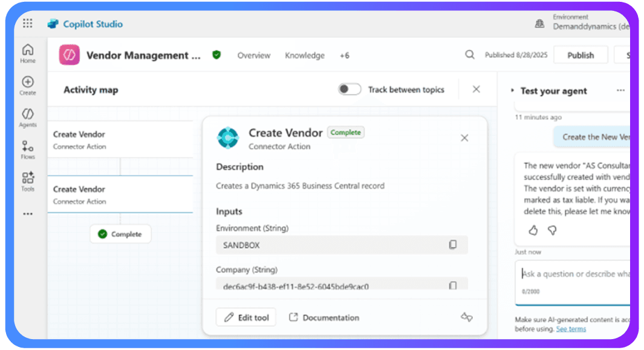644x350 pixels.
Task: Click the SANDBOX environment field
Action: pos(342,245)
